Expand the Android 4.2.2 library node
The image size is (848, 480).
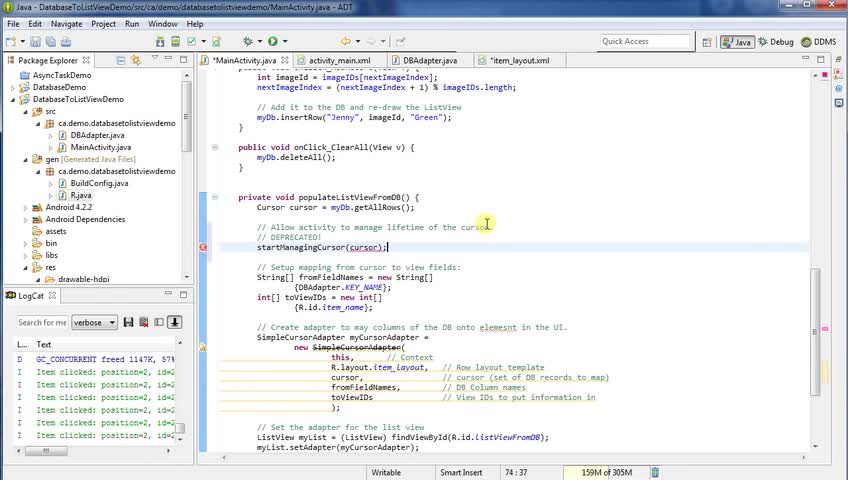coord(26,207)
